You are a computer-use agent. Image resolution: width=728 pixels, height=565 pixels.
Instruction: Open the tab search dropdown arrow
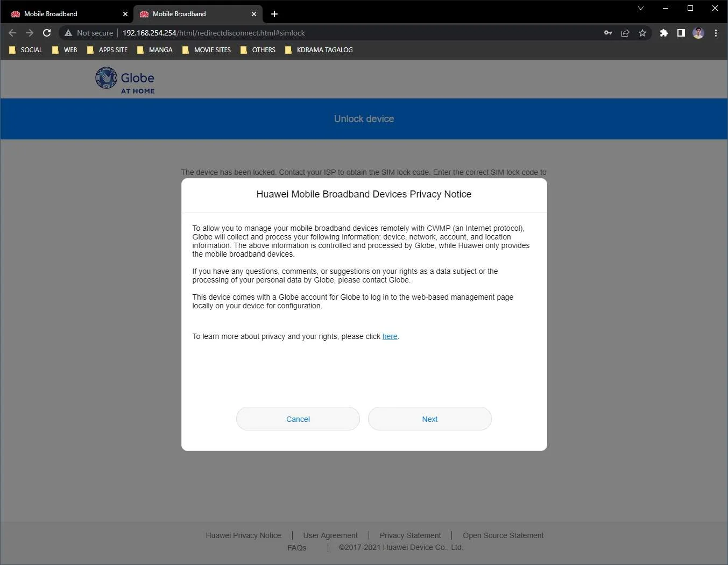click(x=640, y=8)
